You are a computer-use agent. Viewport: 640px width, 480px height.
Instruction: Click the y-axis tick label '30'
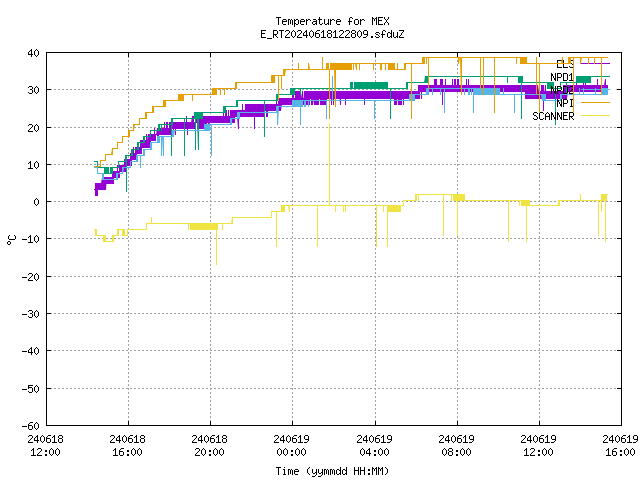pos(33,90)
